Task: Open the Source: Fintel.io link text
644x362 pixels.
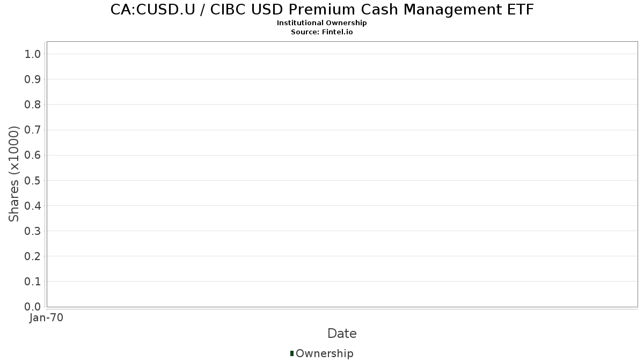Action: (x=322, y=32)
